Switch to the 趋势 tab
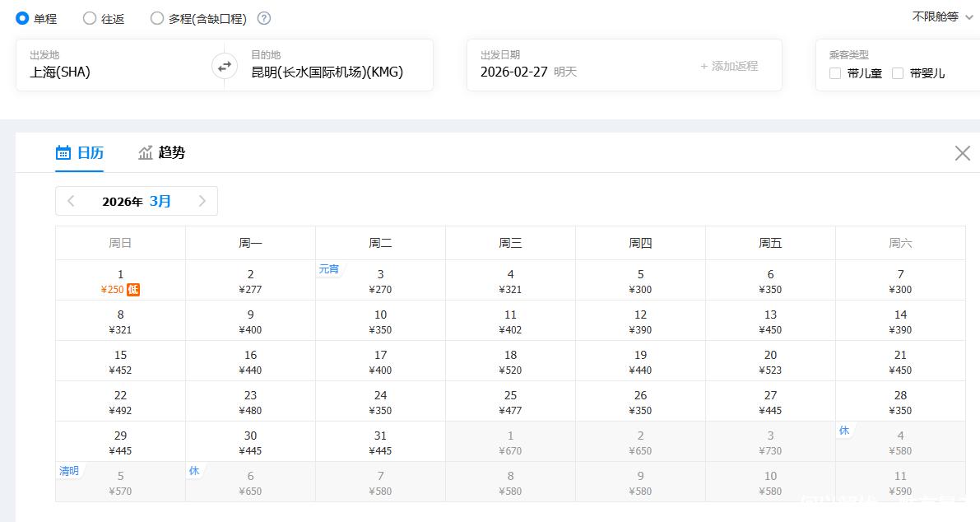980x522 pixels. tap(171, 153)
